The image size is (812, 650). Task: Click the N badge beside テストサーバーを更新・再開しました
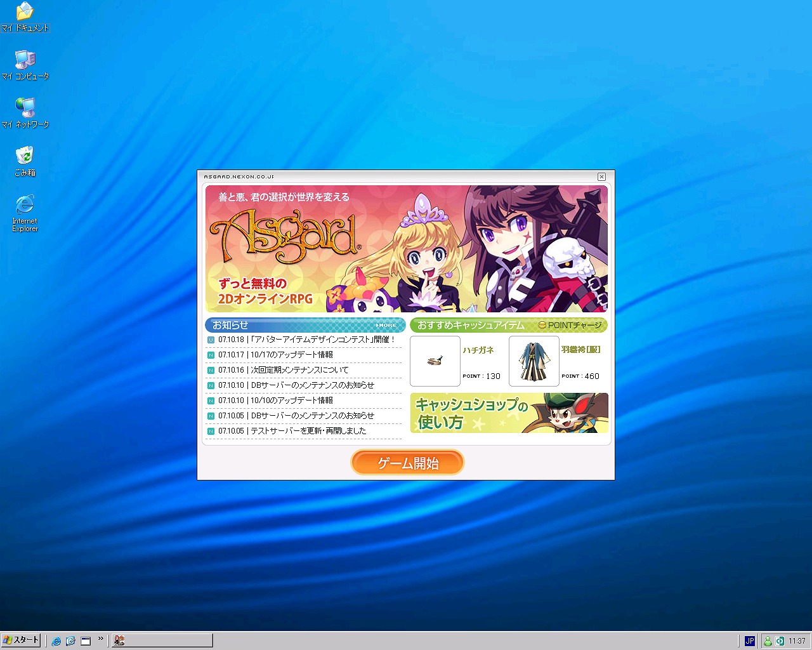click(211, 431)
